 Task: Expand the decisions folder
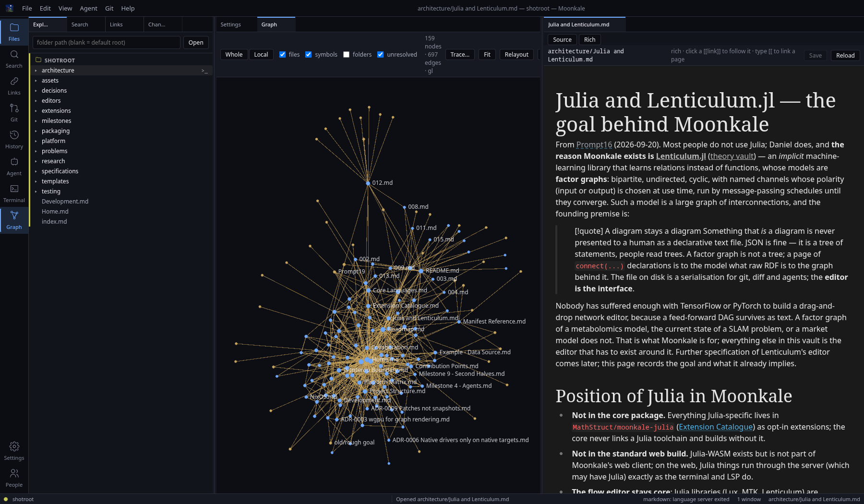(36, 91)
